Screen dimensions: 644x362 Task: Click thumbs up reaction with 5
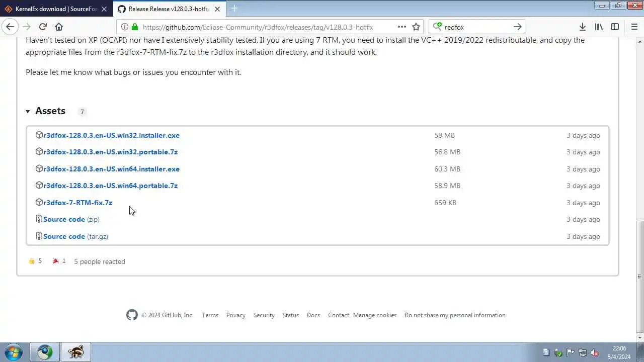click(35, 261)
